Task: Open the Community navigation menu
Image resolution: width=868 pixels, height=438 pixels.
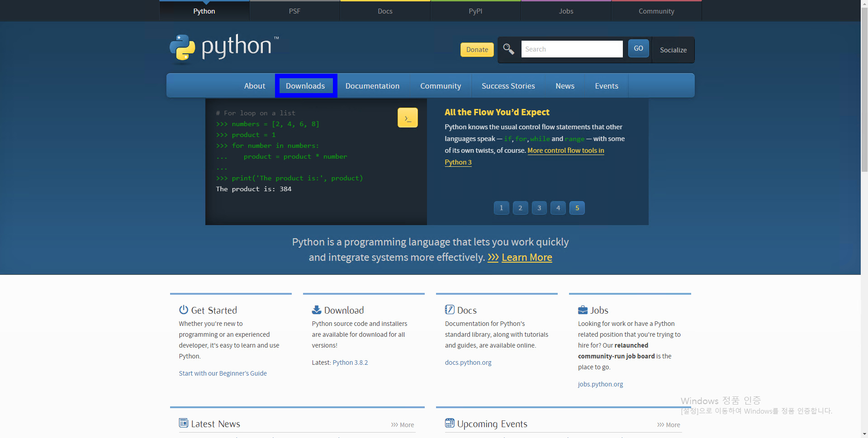Action: click(x=441, y=86)
